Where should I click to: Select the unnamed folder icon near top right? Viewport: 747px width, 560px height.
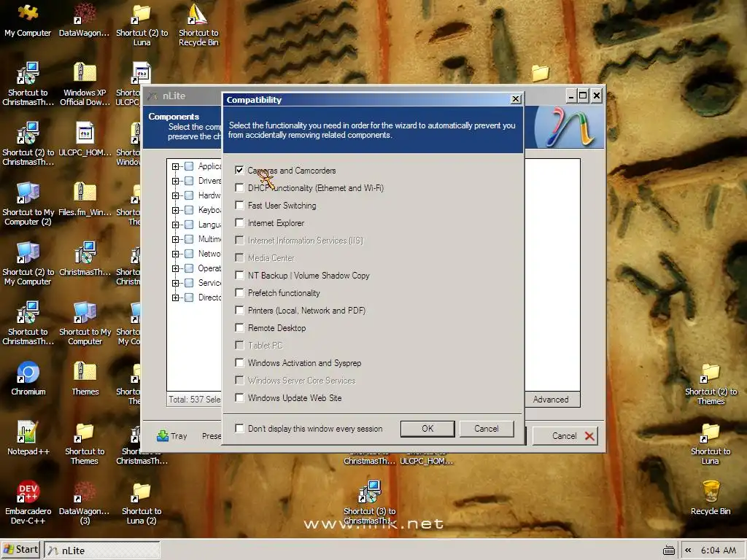541,74
